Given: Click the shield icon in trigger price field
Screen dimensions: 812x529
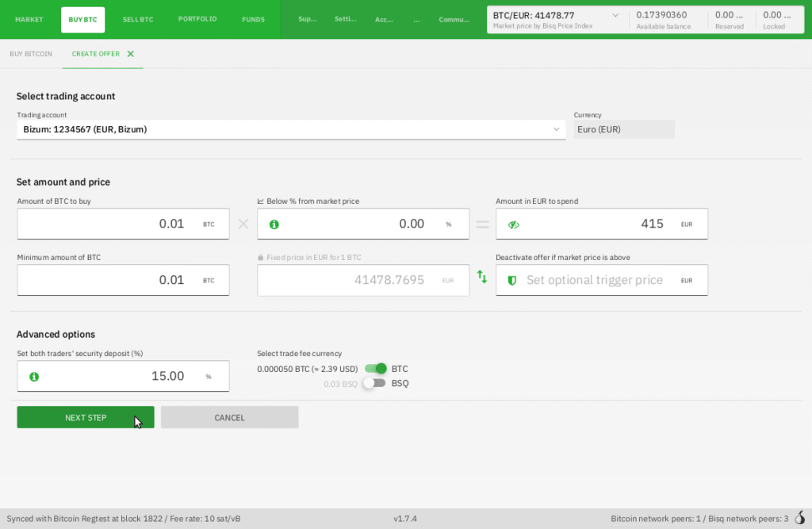Looking at the screenshot, I should (x=511, y=280).
